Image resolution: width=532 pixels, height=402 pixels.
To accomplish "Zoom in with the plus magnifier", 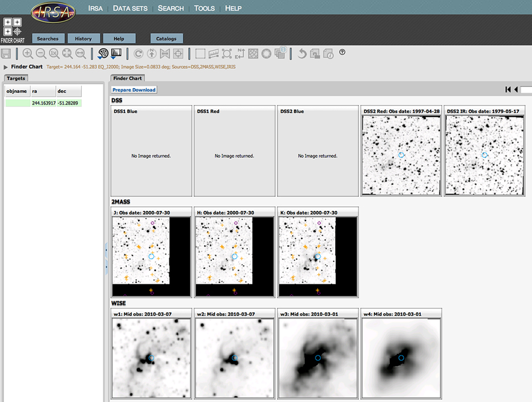I will coord(28,54).
